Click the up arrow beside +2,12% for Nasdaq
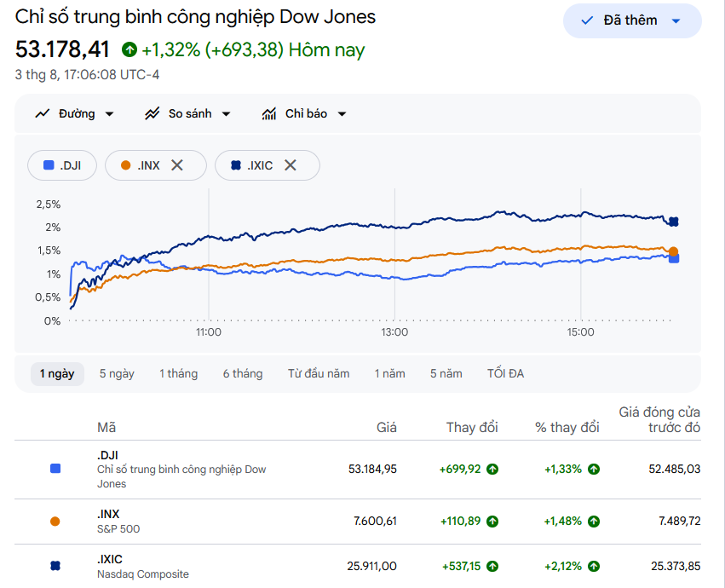The width and height of the screenshot is (725, 588). [594, 566]
